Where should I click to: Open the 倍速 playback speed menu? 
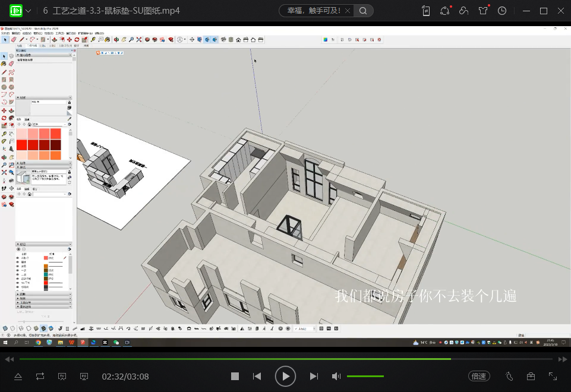pyautogui.click(x=478, y=376)
